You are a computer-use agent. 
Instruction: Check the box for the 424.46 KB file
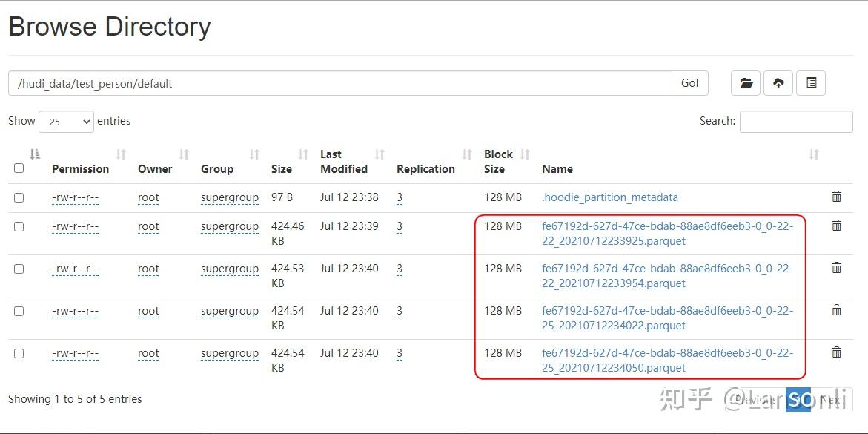(19, 226)
